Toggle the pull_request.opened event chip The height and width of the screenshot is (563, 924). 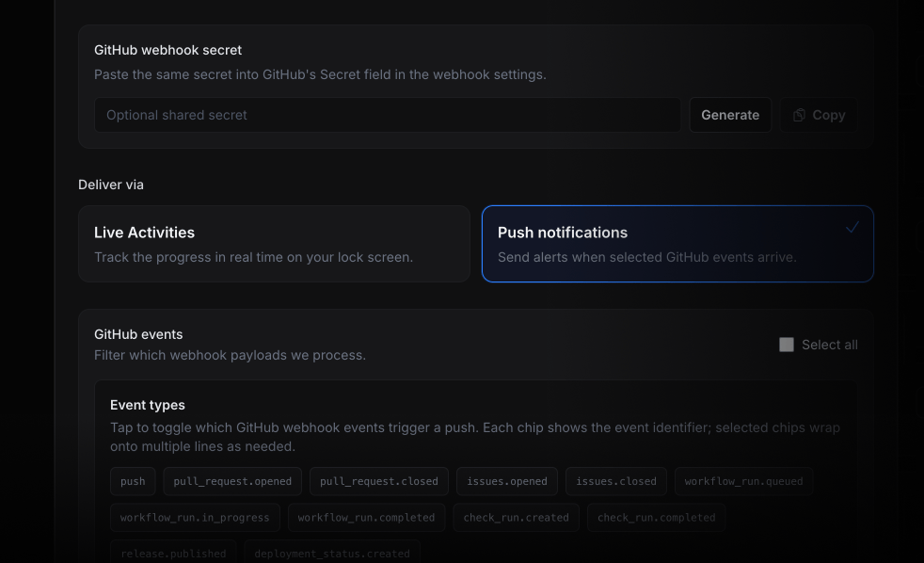231,481
